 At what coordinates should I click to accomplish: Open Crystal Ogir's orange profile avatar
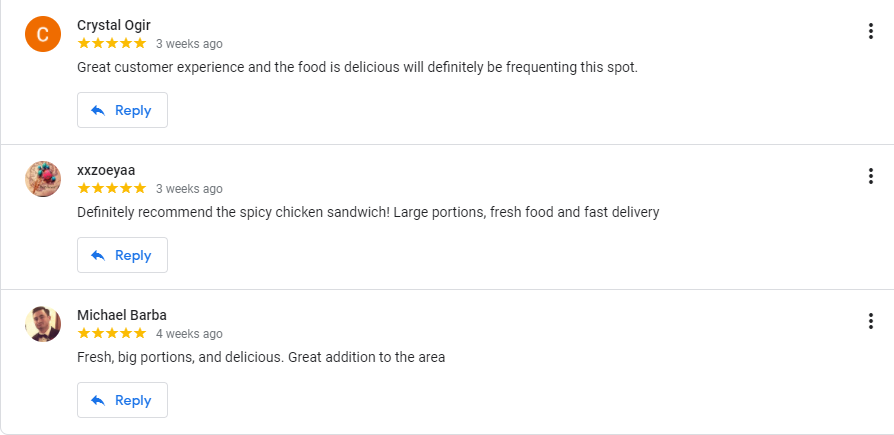pos(43,34)
